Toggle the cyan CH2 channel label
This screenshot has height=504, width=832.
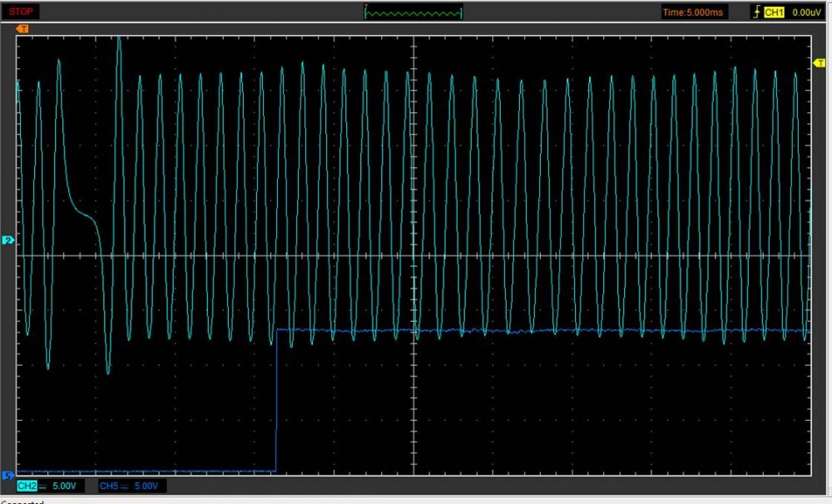click(x=27, y=486)
